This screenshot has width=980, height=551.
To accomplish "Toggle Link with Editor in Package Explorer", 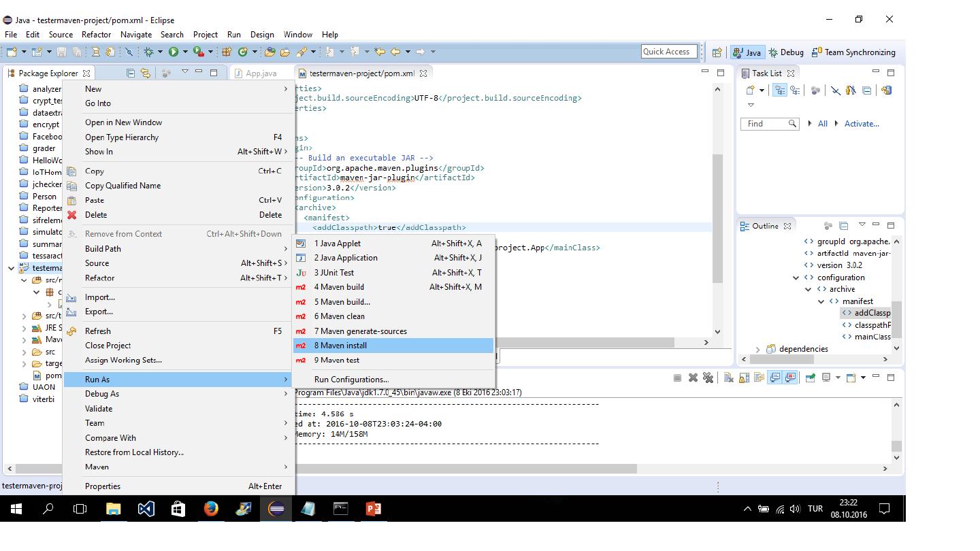I will (x=145, y=73).
